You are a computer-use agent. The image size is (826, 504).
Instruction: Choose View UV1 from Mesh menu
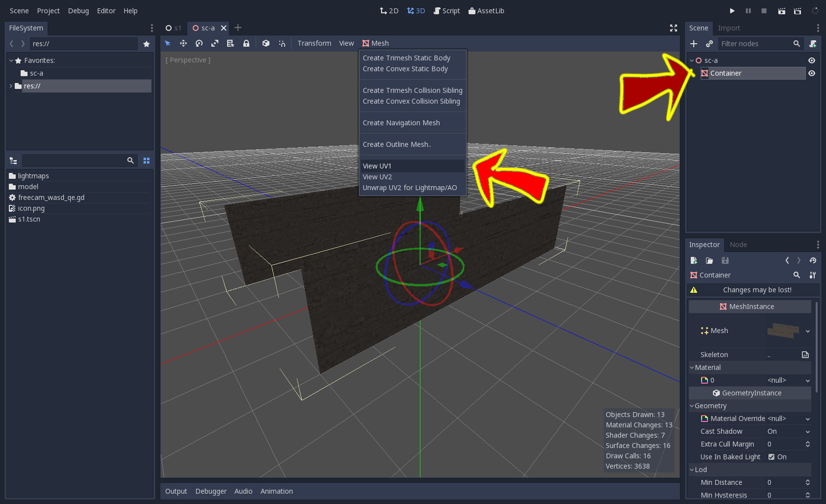(x=413, y=166)
